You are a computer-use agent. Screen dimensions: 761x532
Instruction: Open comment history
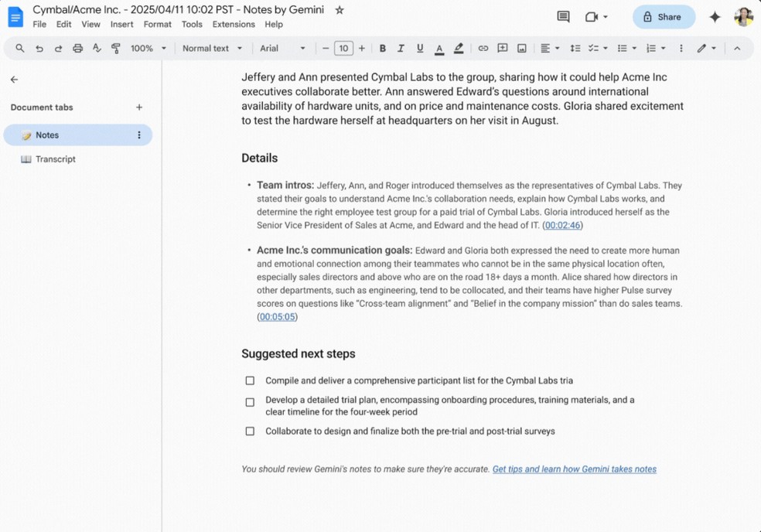[x=562, y=16]
